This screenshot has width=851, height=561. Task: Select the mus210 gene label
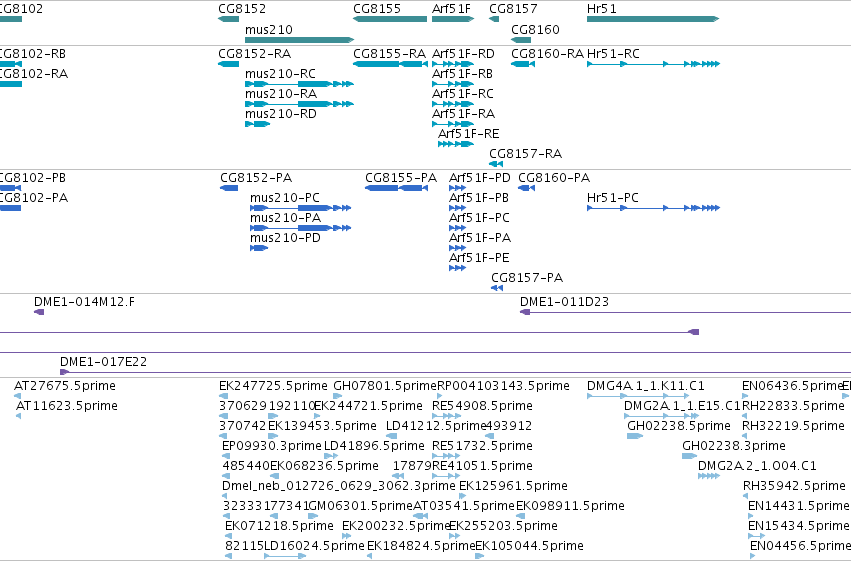click(269, 30)
